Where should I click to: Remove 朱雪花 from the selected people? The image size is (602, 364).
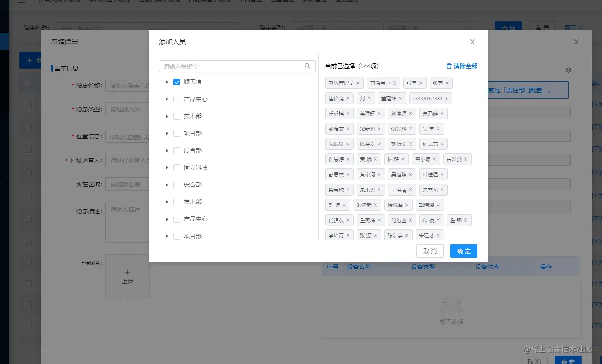tap(442, 190)
